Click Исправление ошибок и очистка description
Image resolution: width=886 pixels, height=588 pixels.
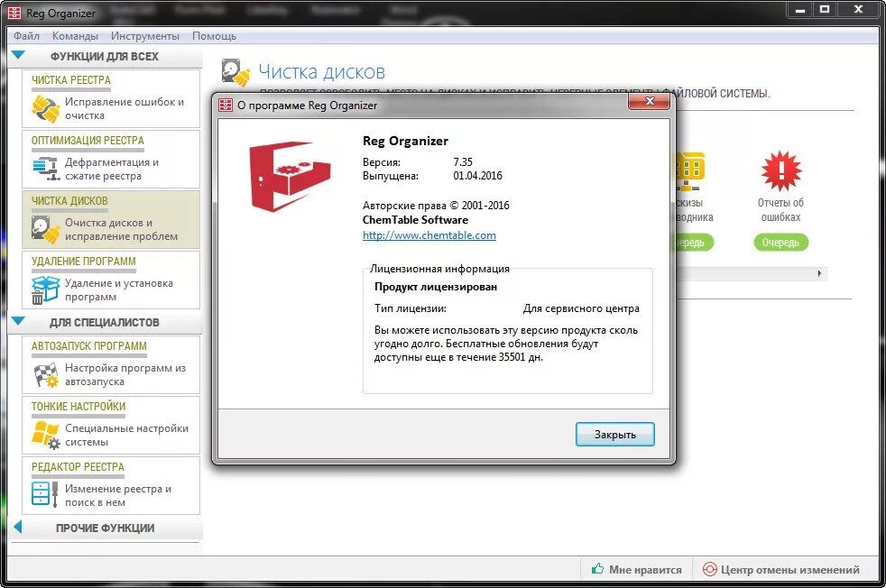[125, 108]
